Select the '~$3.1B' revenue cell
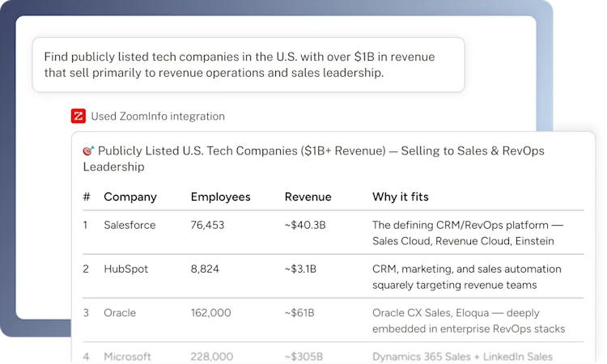 point(300,269)
